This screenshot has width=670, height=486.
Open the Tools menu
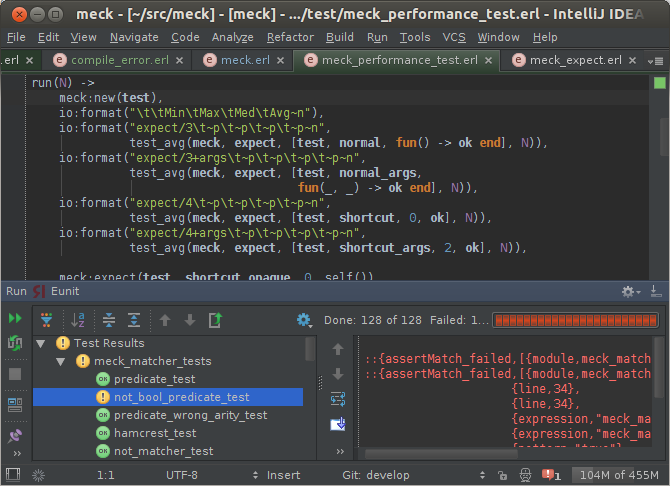tap(414, 38)
